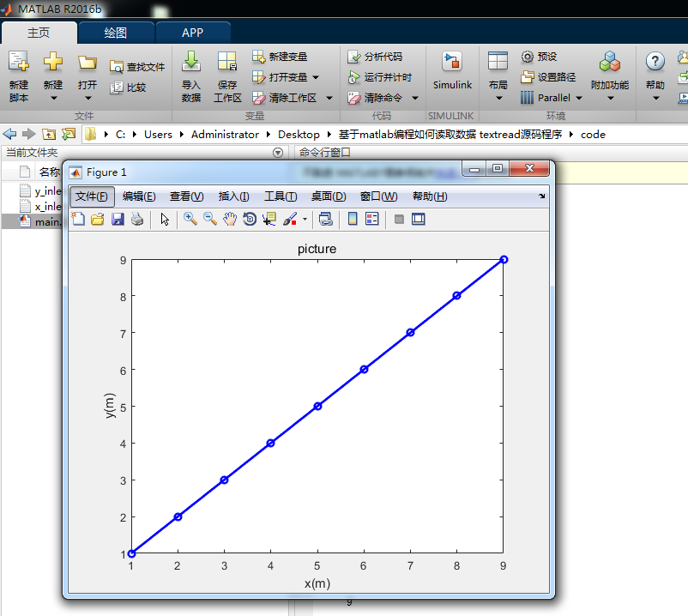Click Users in the address path
688x616 pixels.
158,134
